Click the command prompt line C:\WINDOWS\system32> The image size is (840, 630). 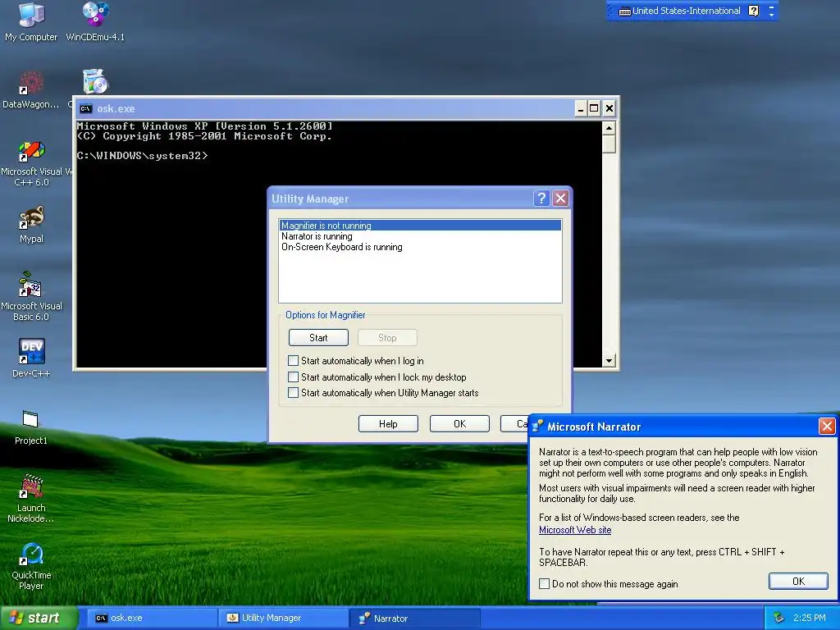point(142,156)
